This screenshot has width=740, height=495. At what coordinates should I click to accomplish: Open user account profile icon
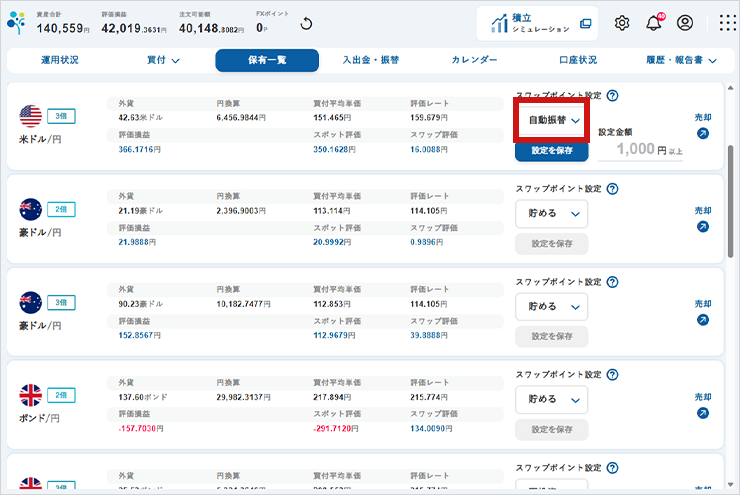click(685, 23)
